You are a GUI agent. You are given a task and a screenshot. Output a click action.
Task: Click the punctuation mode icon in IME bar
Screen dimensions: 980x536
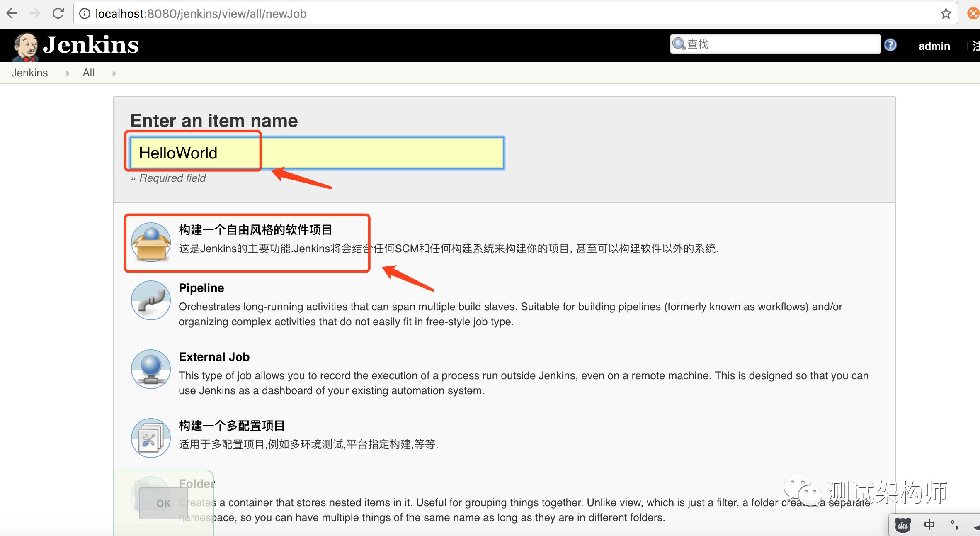954,525
